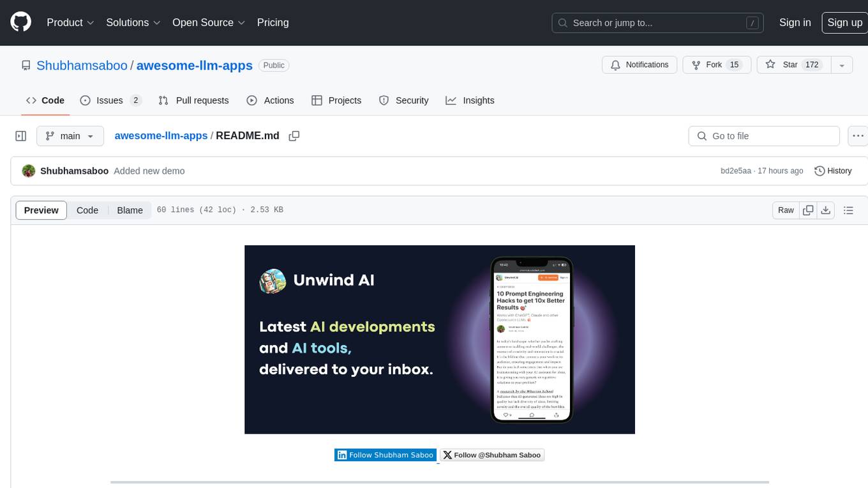The width and height of the screenshot is (868, 488).
Task: Switch to the Pull requests tab
Action: pos(193,100)
